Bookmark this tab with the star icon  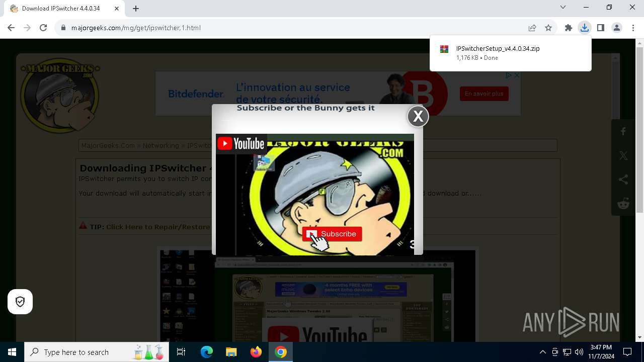(548, 28)
